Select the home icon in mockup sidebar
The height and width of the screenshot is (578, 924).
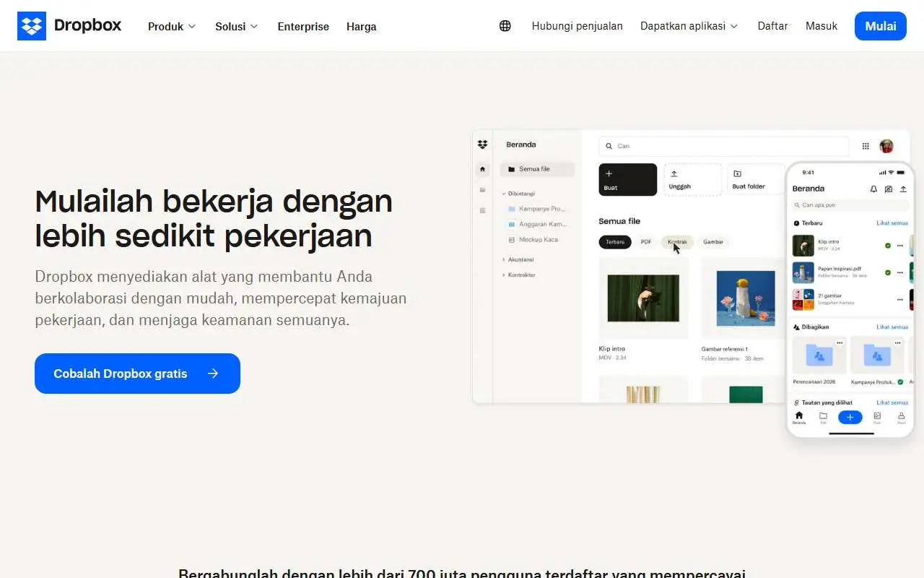pyautogui.click(x=482, y=169)
